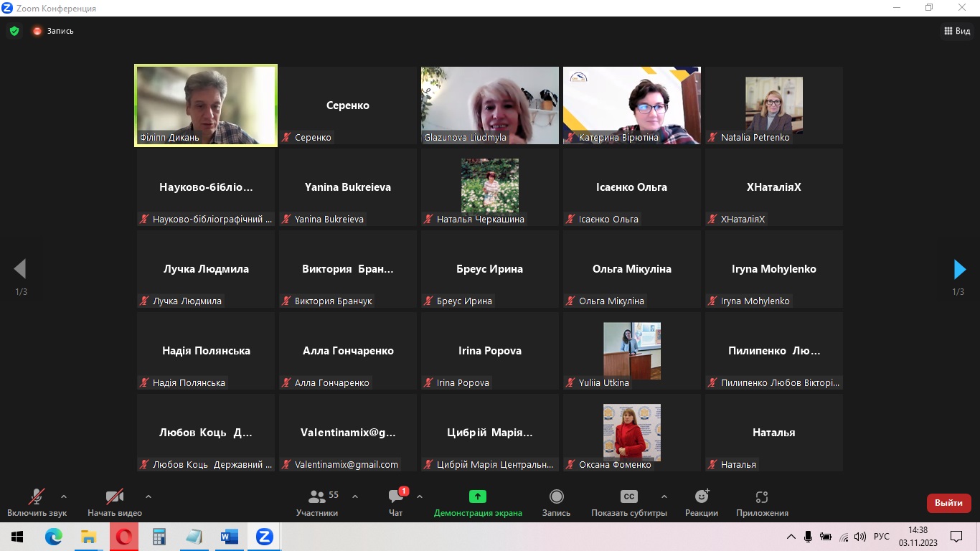Click the Valentinamix@gmail.com tile
The height and width of the screenshot is (551, 980).
(x=348, y=433)
